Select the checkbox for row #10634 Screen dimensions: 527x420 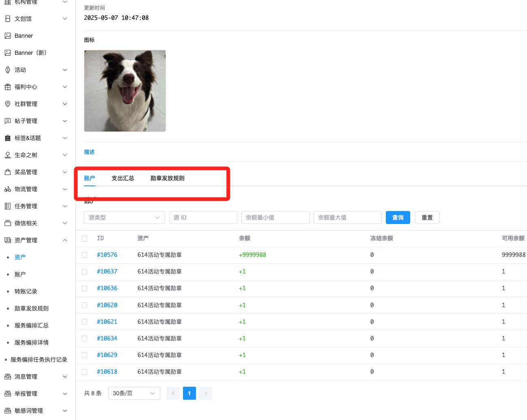[x=84, y=338]
